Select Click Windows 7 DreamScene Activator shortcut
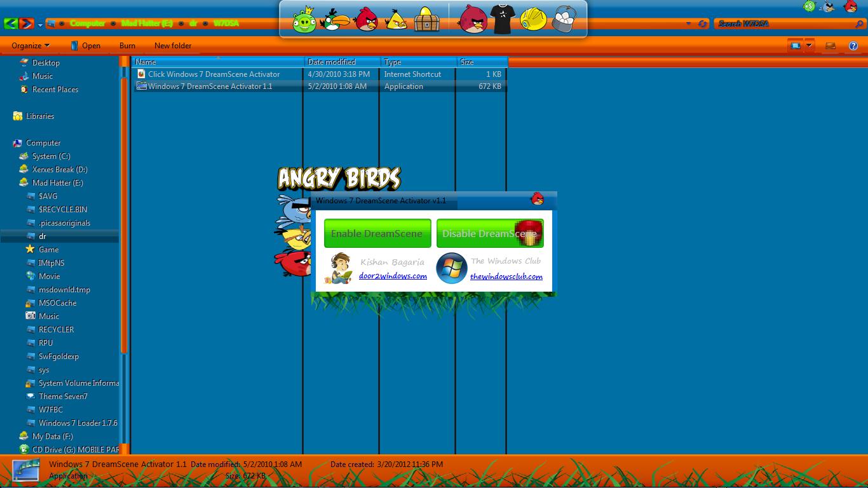 (320, 74)
